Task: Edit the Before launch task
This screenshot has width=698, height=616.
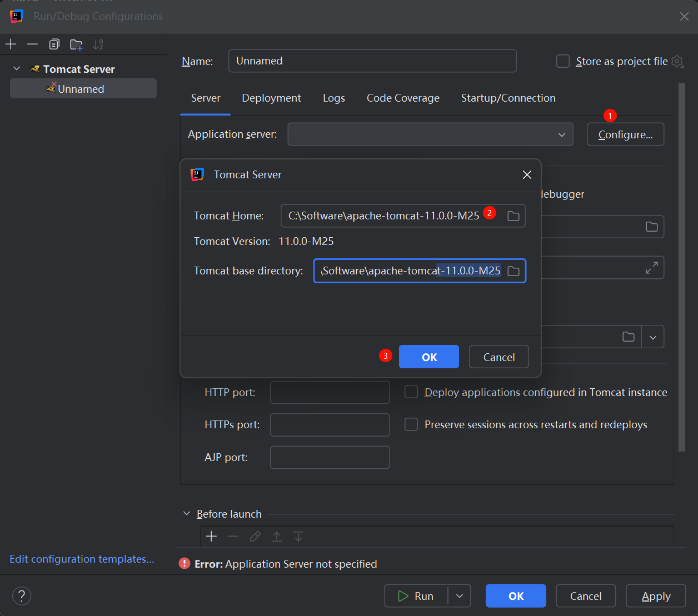Action: [x=255, y=536]
